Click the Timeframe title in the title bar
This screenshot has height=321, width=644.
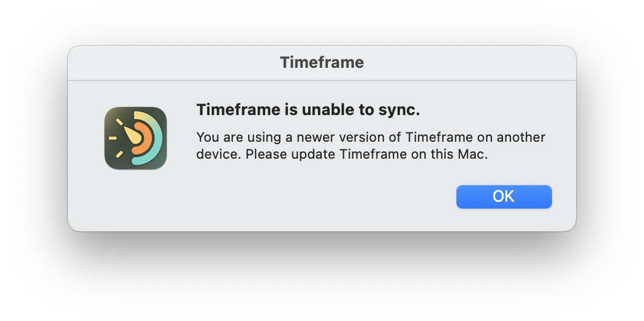coord(322,62)
